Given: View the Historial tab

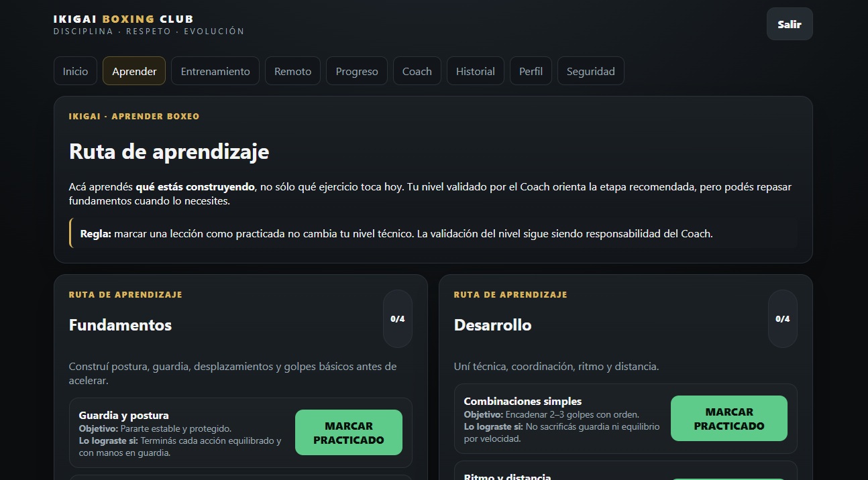Looking at the screenshot, I should coord(476,71).
